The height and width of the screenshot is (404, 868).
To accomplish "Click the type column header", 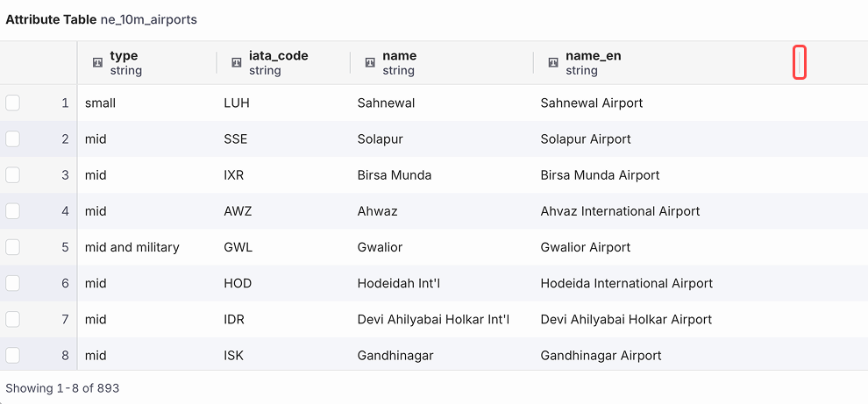I will (146, 62).
